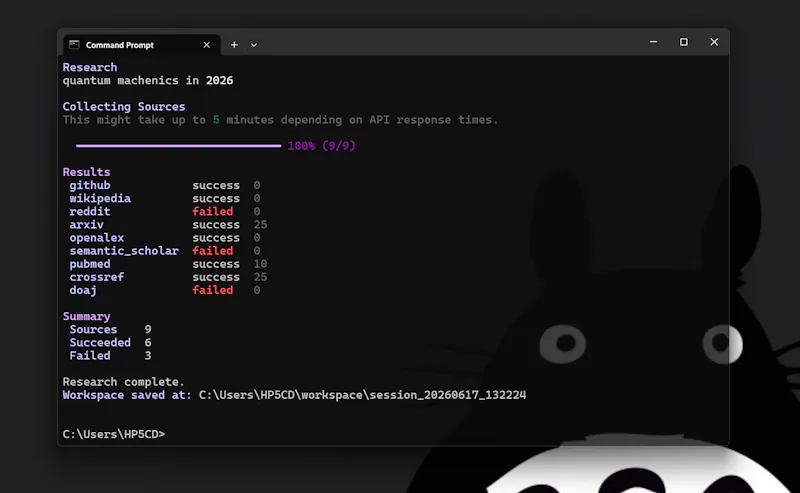The image size is (800, 493).
Task: Click the failed status for doaj
Action: (x=213, y=290)
